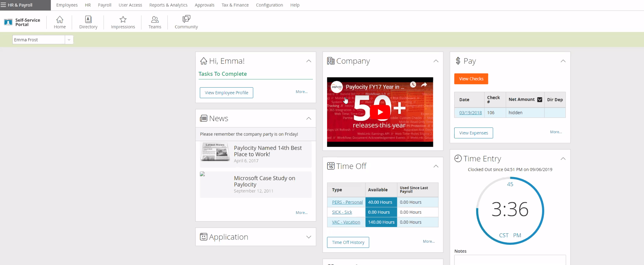The width and height of the screenshot is (644, 265).
Task: Collapse the Time Off panel
Action: pos(436,166)
